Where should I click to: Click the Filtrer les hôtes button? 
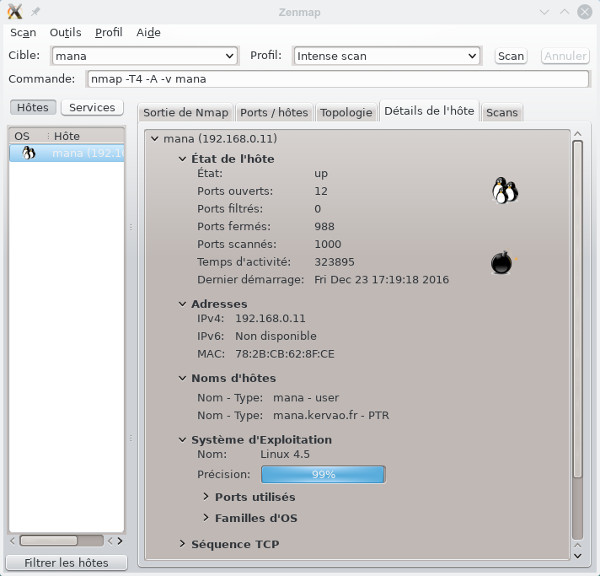66,563
